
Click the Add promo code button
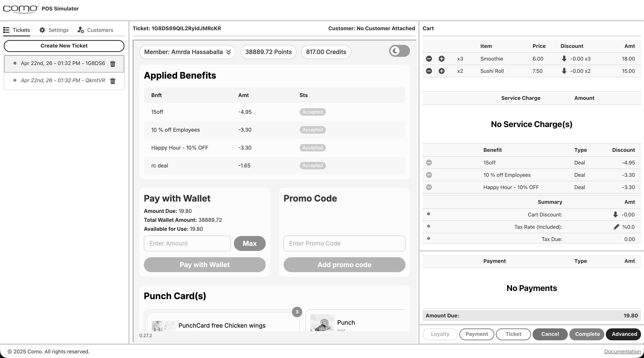coord(344,264)
